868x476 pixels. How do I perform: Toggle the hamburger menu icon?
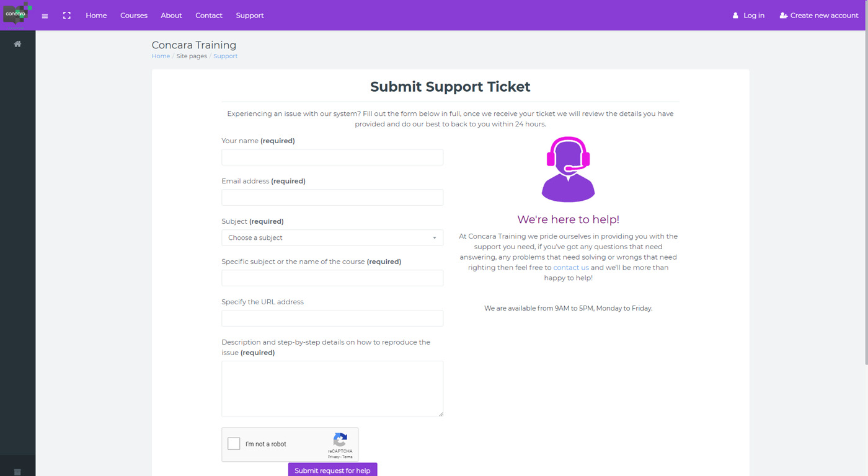(45, 15)
